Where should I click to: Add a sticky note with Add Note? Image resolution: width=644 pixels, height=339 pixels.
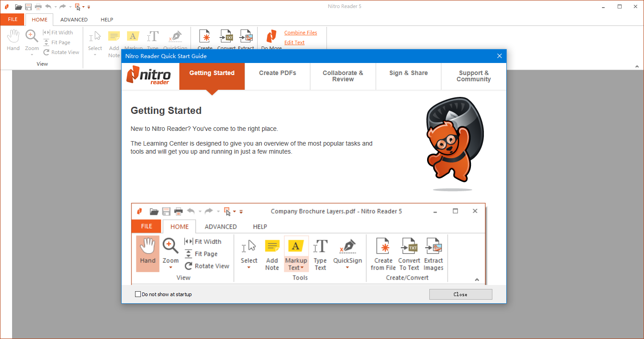pyautogui.click(x=114, y=44)
